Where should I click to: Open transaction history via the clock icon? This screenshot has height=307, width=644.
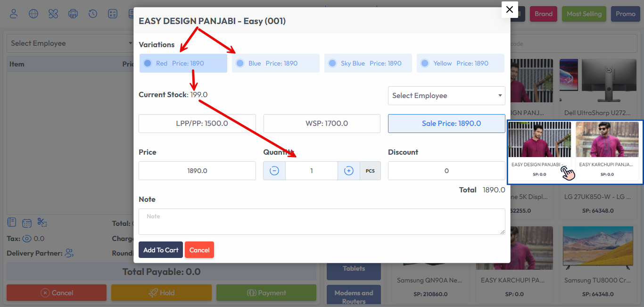tap(93, 14)
